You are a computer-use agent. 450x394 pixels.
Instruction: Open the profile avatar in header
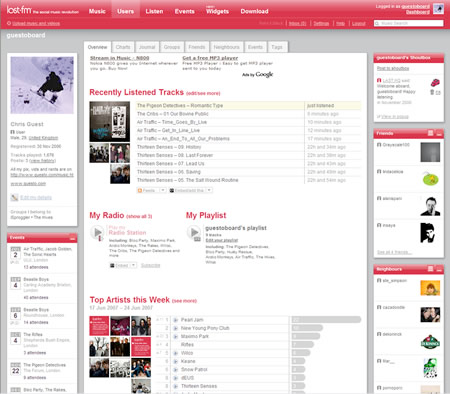tap(438, 9)
